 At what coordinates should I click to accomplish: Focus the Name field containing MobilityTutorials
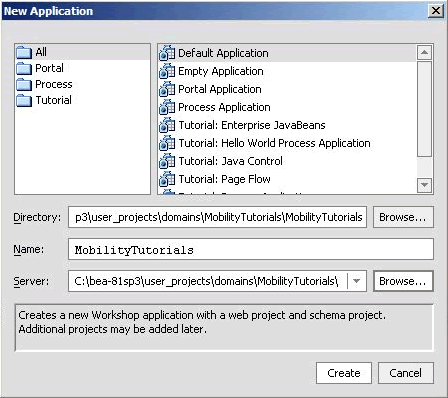point(251,249)
